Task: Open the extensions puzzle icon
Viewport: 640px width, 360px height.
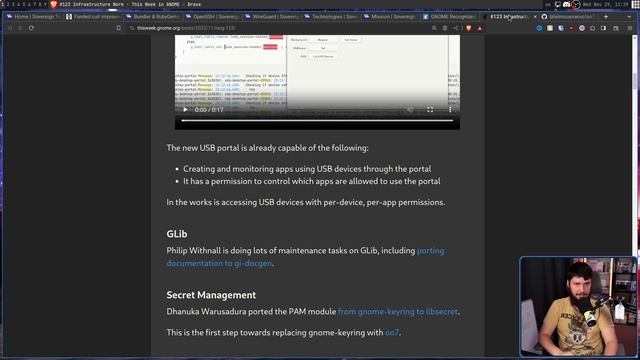Action: 593,28
